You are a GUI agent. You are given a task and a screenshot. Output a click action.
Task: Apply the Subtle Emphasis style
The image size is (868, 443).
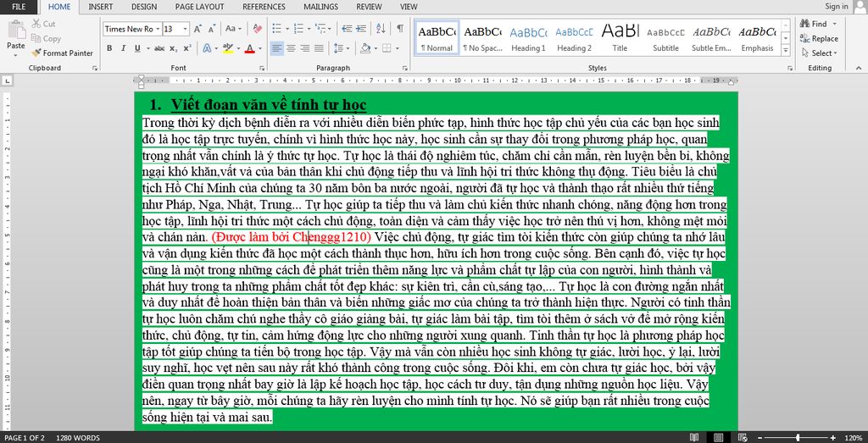pyautogui.click(x=712, y=38)
